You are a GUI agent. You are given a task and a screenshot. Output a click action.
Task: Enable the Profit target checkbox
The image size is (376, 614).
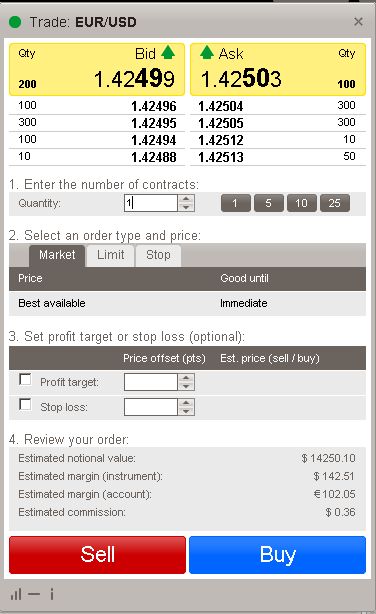click(x=25, y=379)
